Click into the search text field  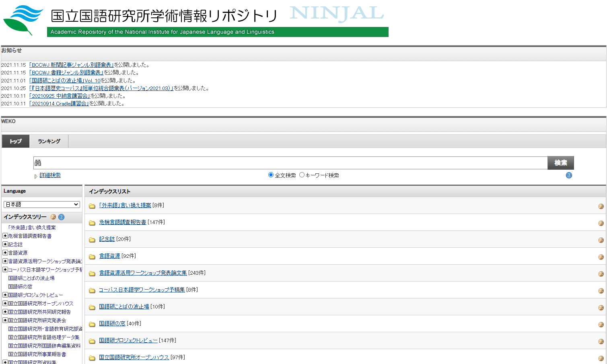pos(290,163)
